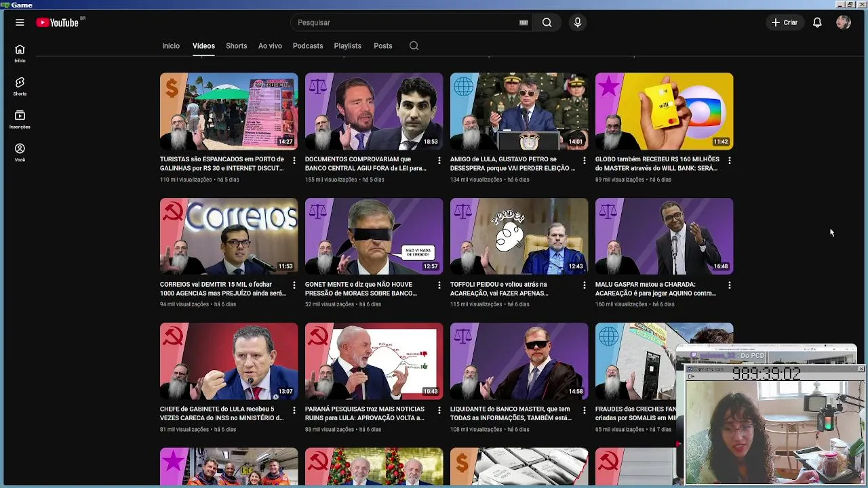
Task: Open options menu for CHEFE de GABINETE video
Action: coord(294,410)
